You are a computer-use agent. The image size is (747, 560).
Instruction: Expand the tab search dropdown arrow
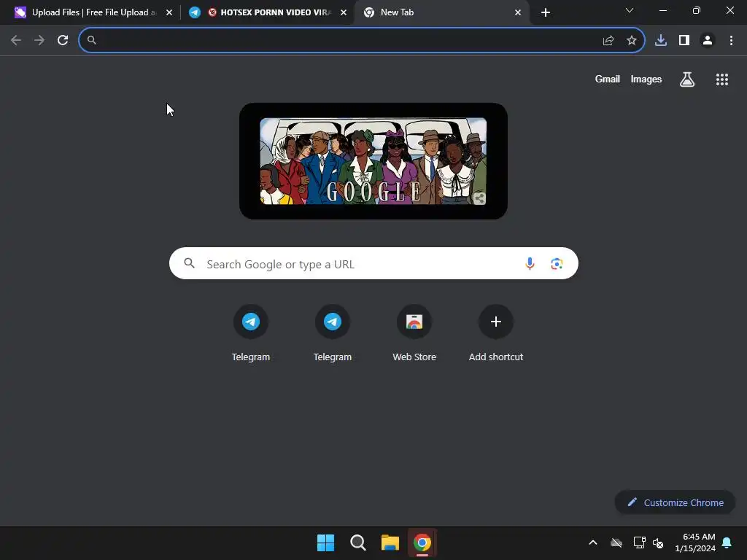pyautogui.click(x=630, y=10)
